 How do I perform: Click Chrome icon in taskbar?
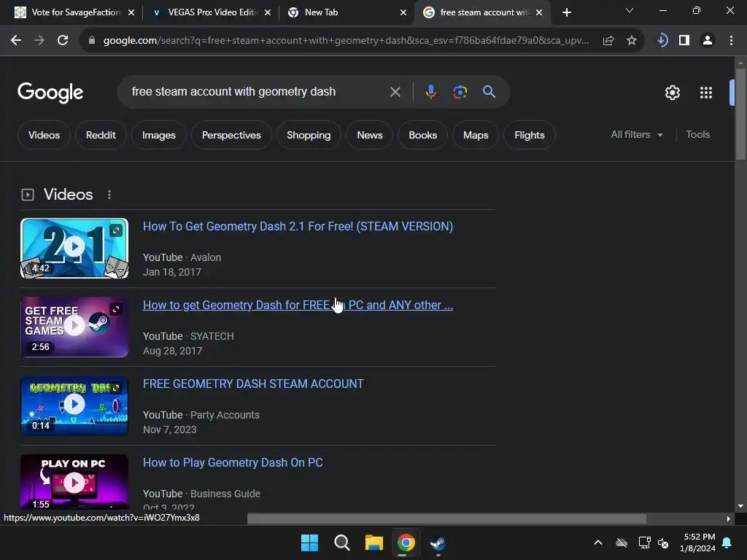point(406,542)
